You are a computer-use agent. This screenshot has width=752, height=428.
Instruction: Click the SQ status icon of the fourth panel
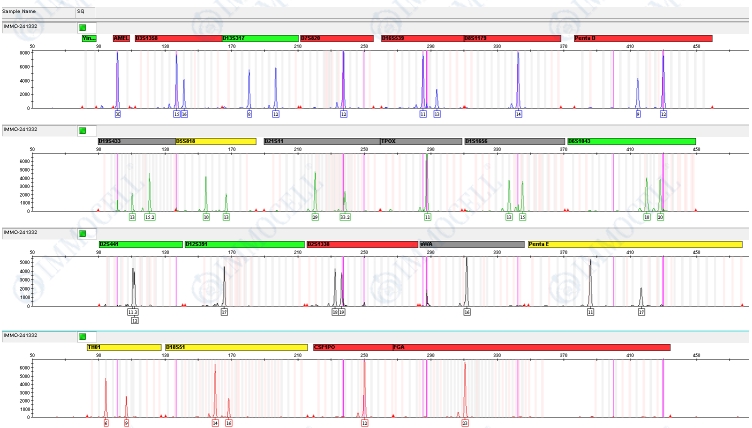82,337
